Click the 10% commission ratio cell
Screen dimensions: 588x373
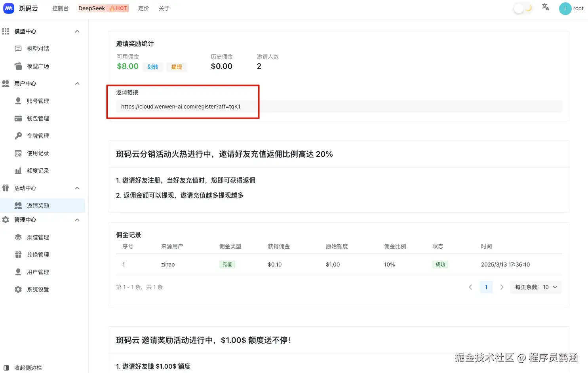390,265
